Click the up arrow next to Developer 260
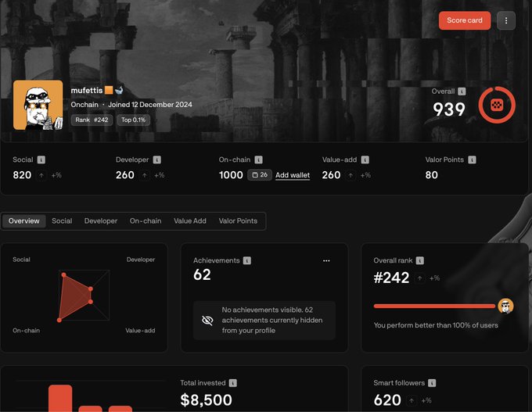The height and width of the screenshot is (412, 532). click(x=145, y=175)
